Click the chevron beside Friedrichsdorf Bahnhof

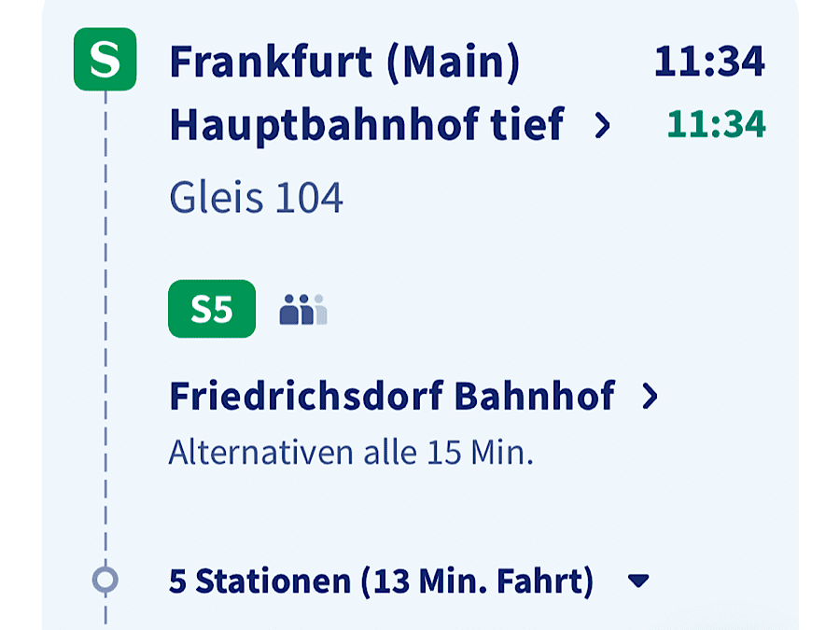coord(650,397)
